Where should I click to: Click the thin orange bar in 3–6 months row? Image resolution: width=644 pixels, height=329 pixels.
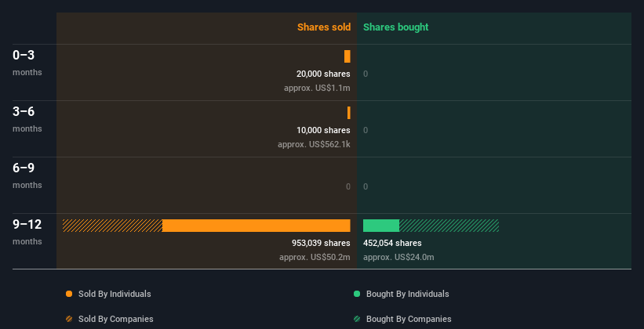pyautogui.click(x=349, y=113)
